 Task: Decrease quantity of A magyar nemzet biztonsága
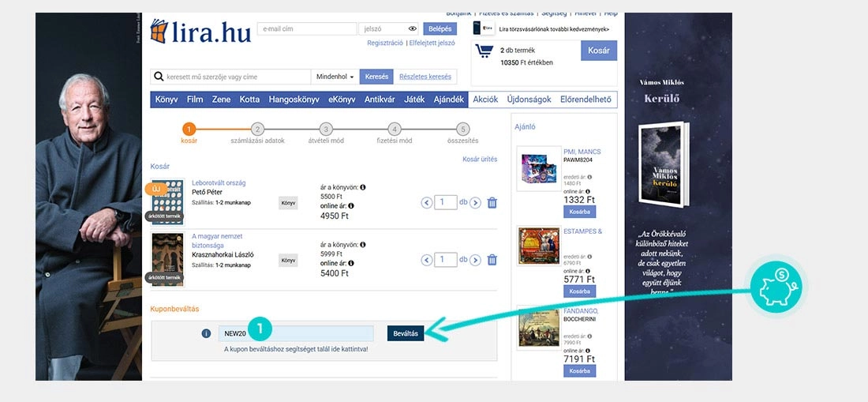point(426,260)
